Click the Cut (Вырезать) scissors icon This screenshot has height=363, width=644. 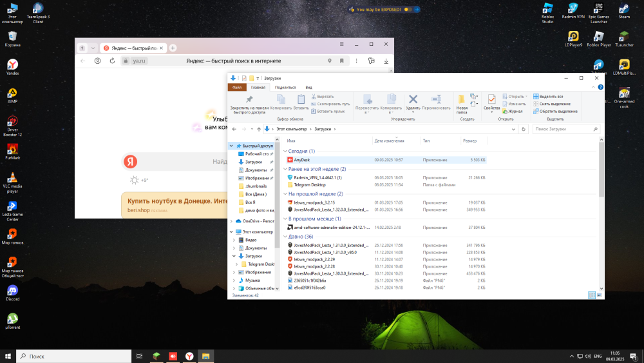coord(314,97)
